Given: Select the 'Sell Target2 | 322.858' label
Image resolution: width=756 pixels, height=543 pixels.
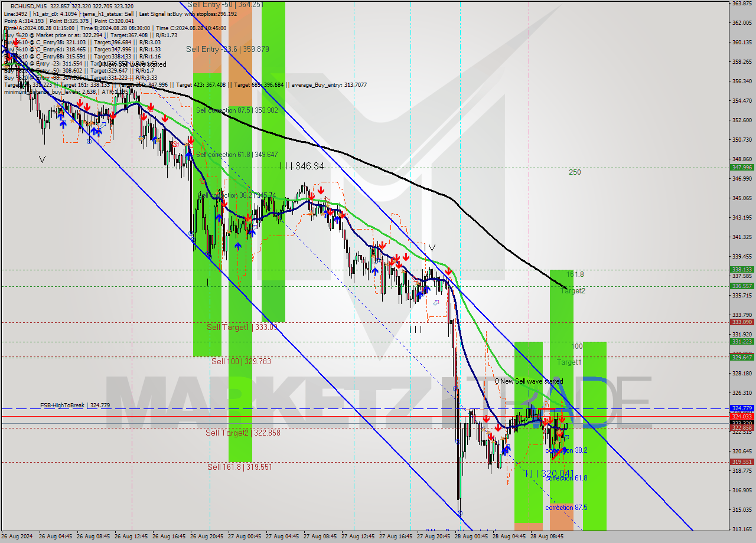Looking at the screenshot, I should click(x=243, y=433).
